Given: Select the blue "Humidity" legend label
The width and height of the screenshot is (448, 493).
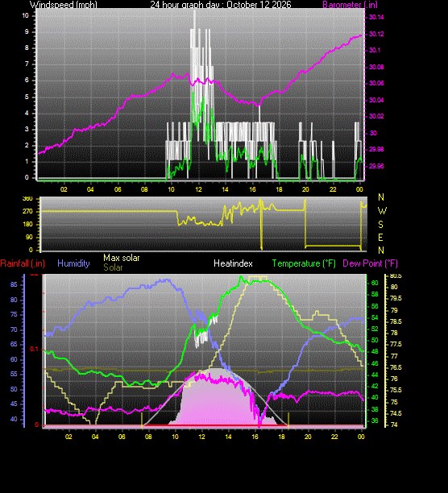Looking at the screenshot, I should tap(73, 263).
